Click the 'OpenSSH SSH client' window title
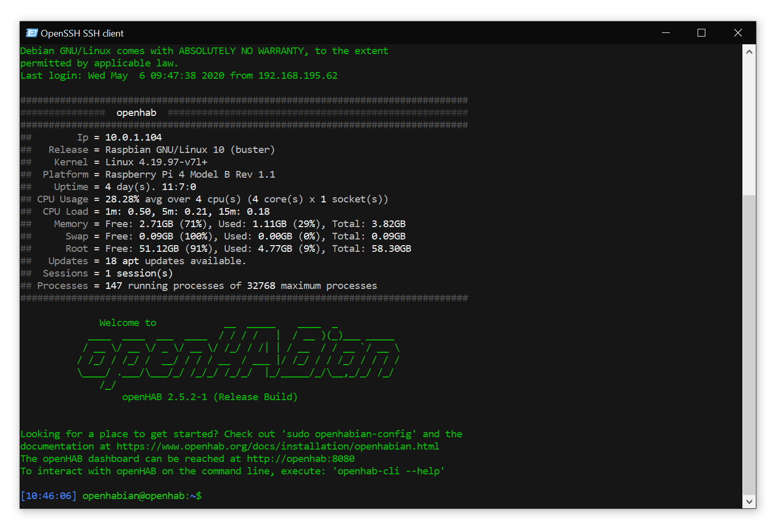779x532 pixels. 82,33
